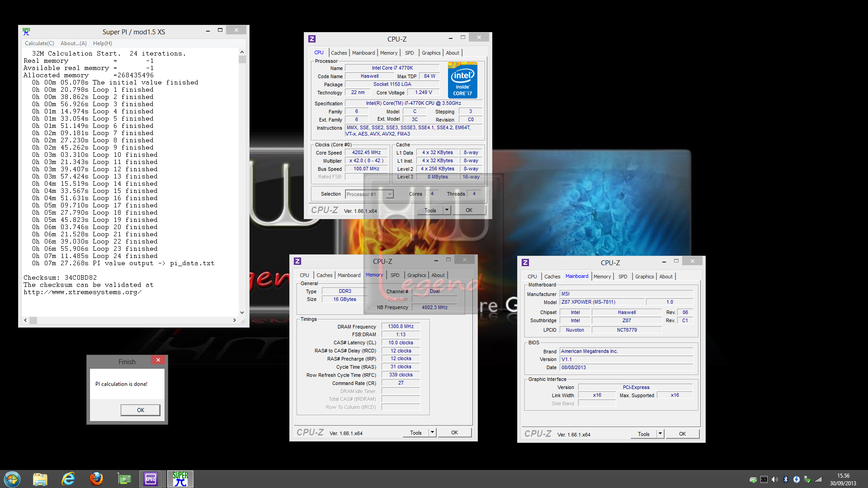
Task: Switch to CPU-Z via the taskbar icon
Action: coord(151,479)
